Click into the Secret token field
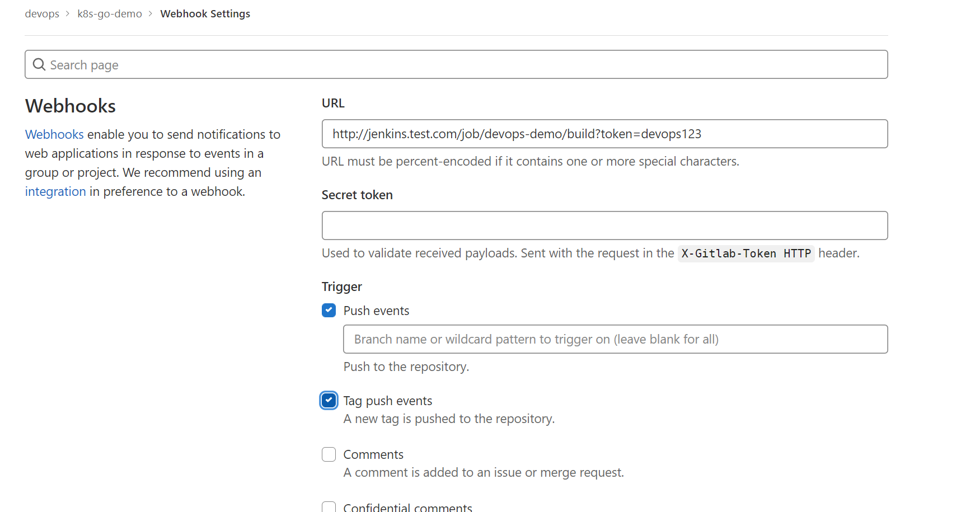The height and width of the screenshot is (512, 980). pos(604,226)
